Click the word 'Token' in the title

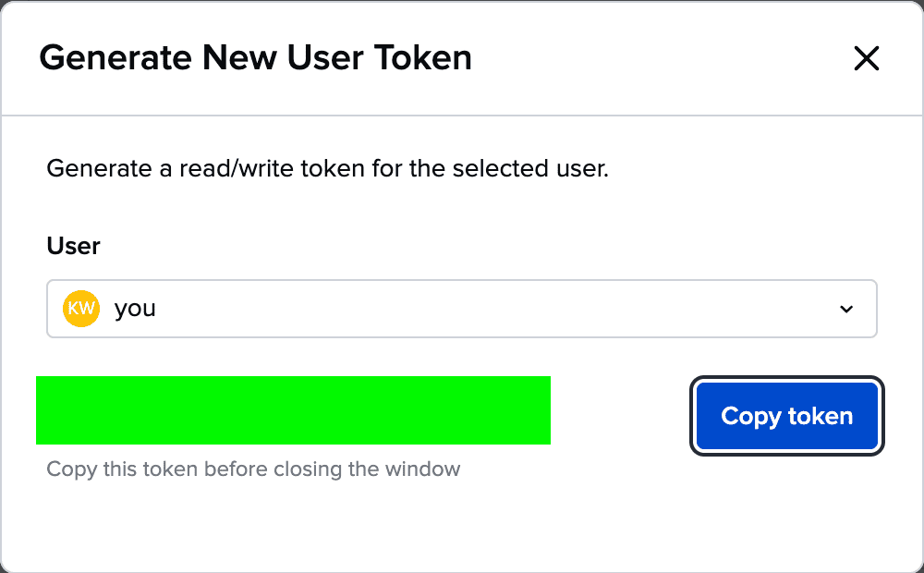(x=422, y=58)
